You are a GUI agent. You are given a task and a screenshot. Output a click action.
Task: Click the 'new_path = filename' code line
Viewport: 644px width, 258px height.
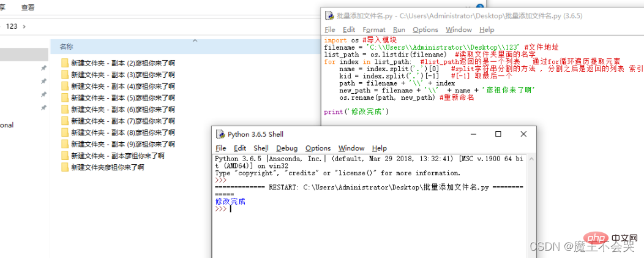pyautogui.click(x=436, y=91)
